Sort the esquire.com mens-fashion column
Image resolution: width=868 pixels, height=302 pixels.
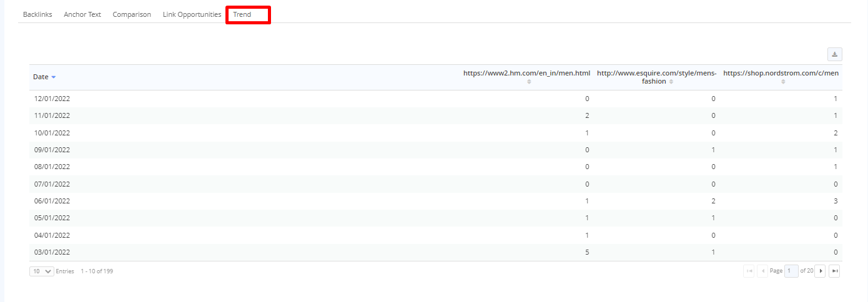tap(671, 82)
